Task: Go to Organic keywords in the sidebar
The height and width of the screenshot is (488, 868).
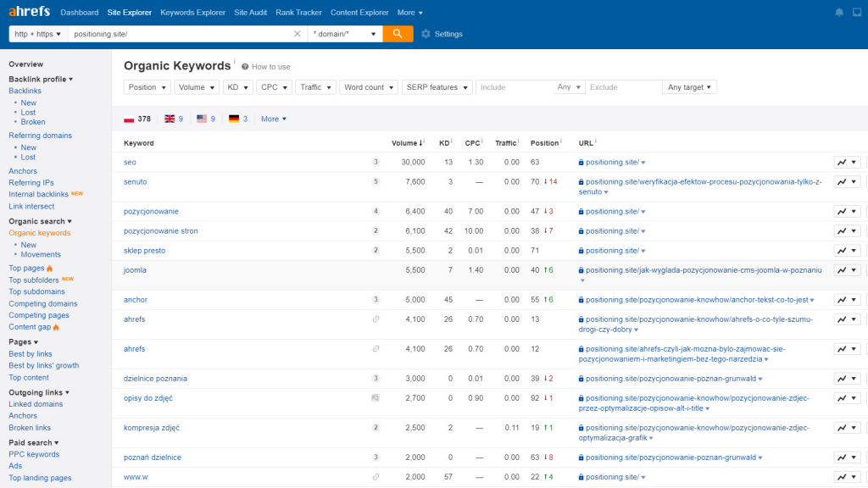Action: click(39, 232)
